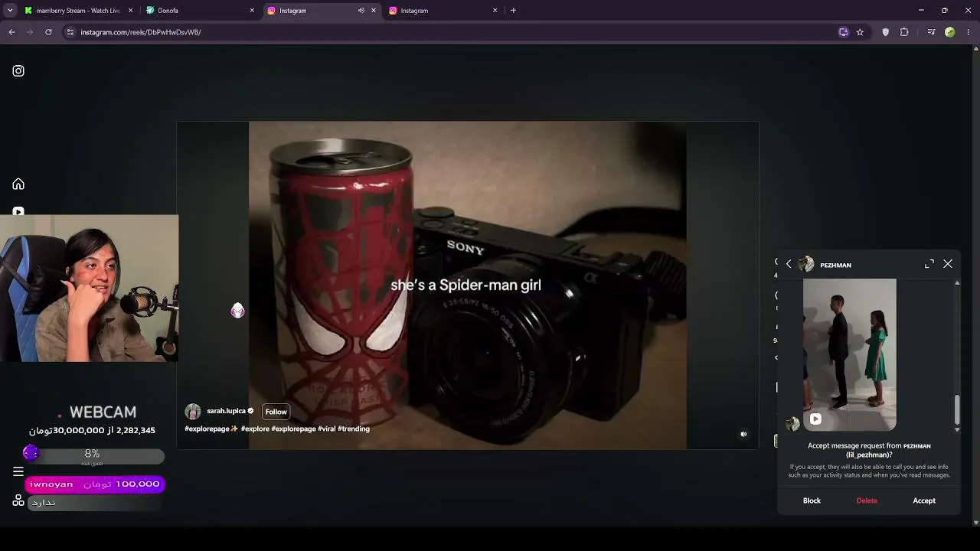Screen dimensions: 980x551
Task: Open the Chrome three-dot menu
Action: 969,32
